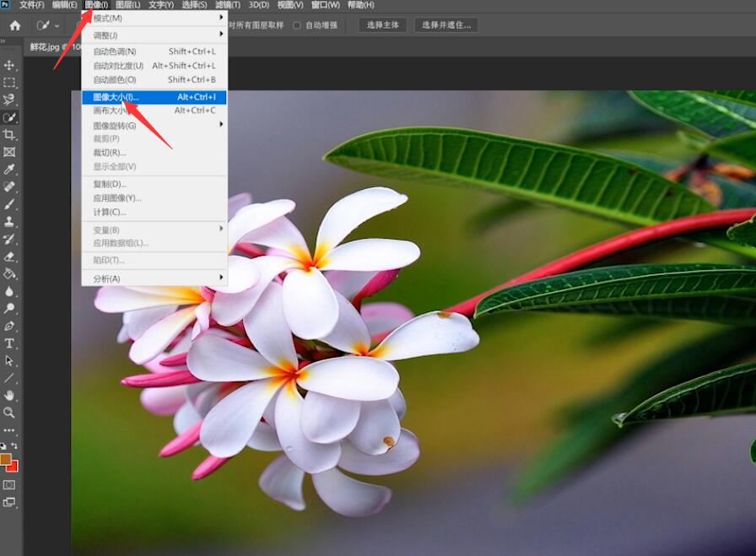This screenshot has height=556, width=756.
Task: Switch to the 鲜花.jpg document tab
Action: click(53, 47)
